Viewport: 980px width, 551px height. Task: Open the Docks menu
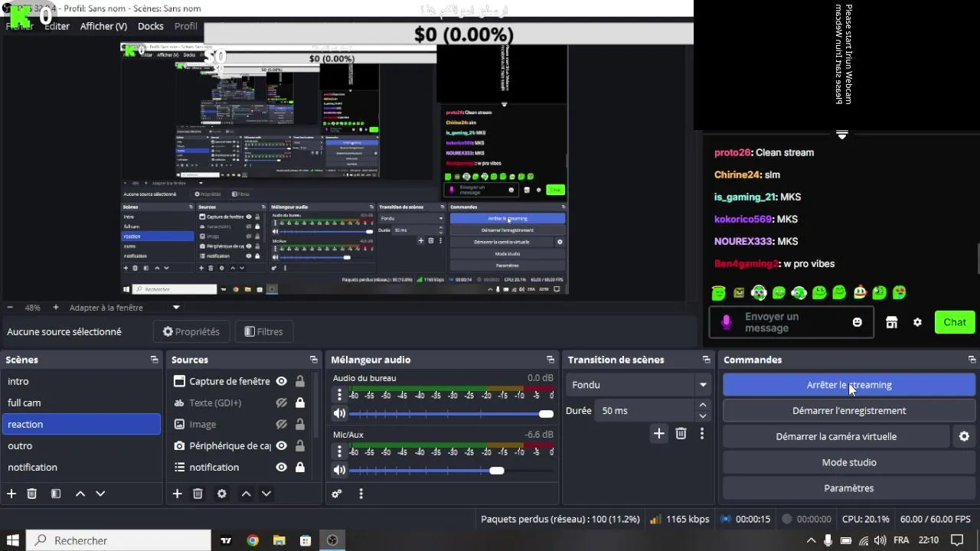[x=151, y=26]
